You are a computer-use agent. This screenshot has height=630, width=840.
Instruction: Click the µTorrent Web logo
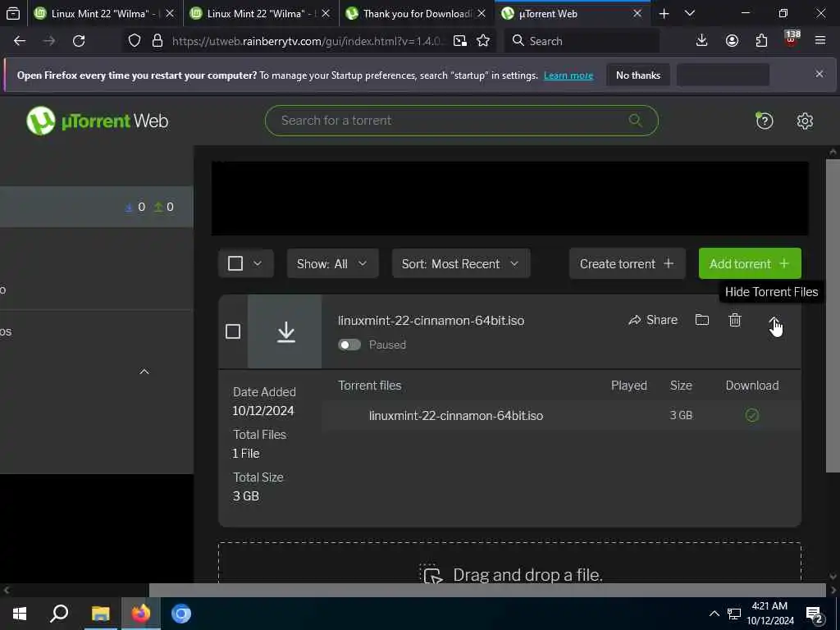click(x=98, y=121)
